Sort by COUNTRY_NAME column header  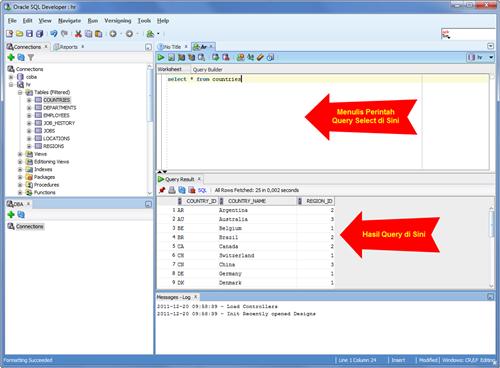(257, 201)
